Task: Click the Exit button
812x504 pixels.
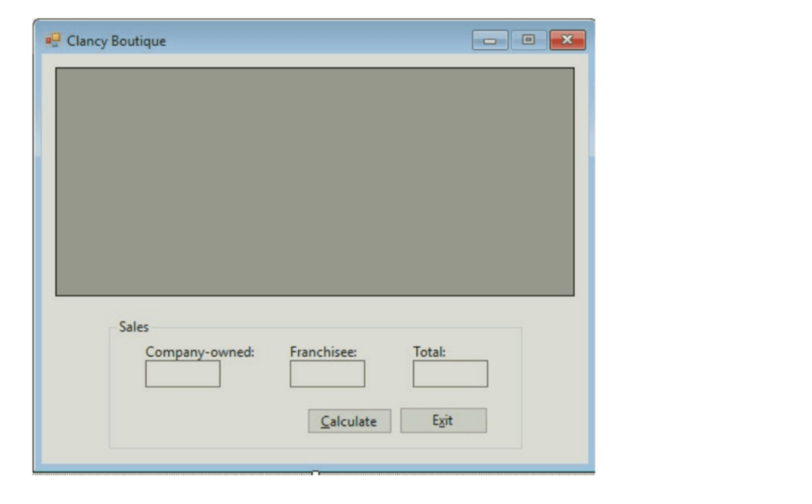Action: [443, 420]
